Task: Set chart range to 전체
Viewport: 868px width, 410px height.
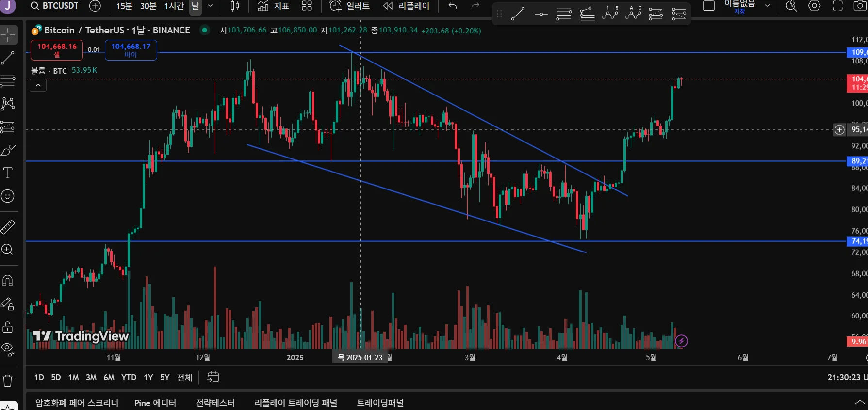Action: click(x=184, y=378)
